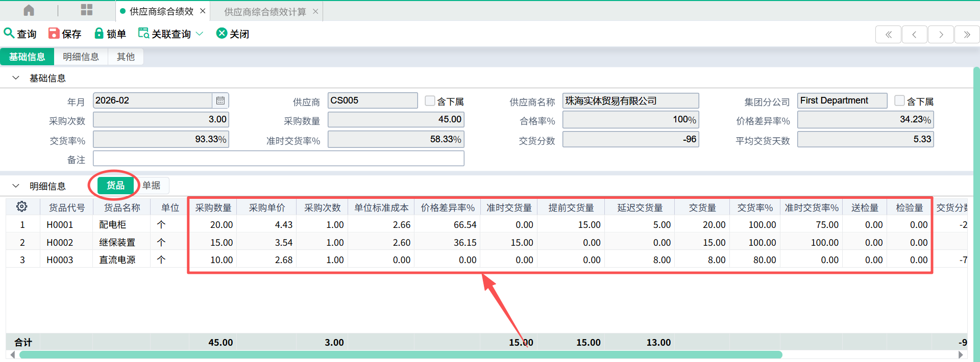Toggle 含下属 checkbox beside 供应商
Image resolution: width=980 pixels, height=362 pixels.
pyautogui.click(x=430, y=101)
